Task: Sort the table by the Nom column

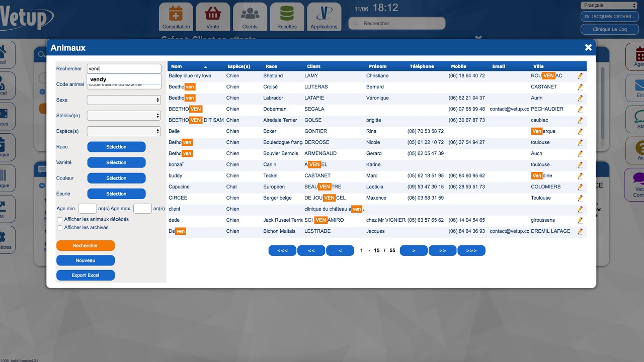Action: (x=175, y=66)
